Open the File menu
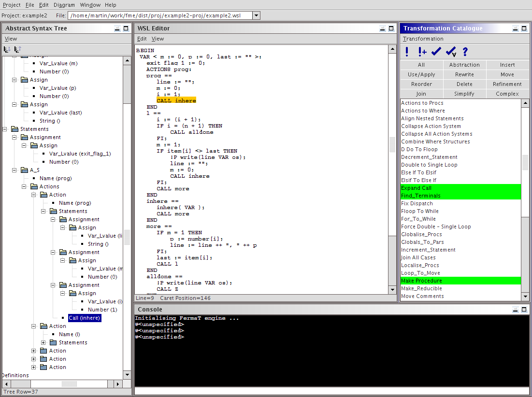 (x=30, y=5)
